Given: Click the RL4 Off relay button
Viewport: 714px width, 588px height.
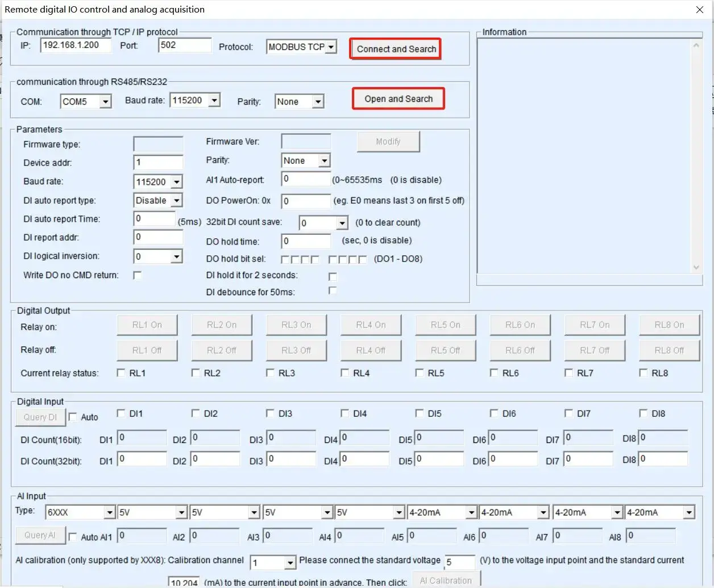Looking at the screenshot, I should tap(371, 350).
